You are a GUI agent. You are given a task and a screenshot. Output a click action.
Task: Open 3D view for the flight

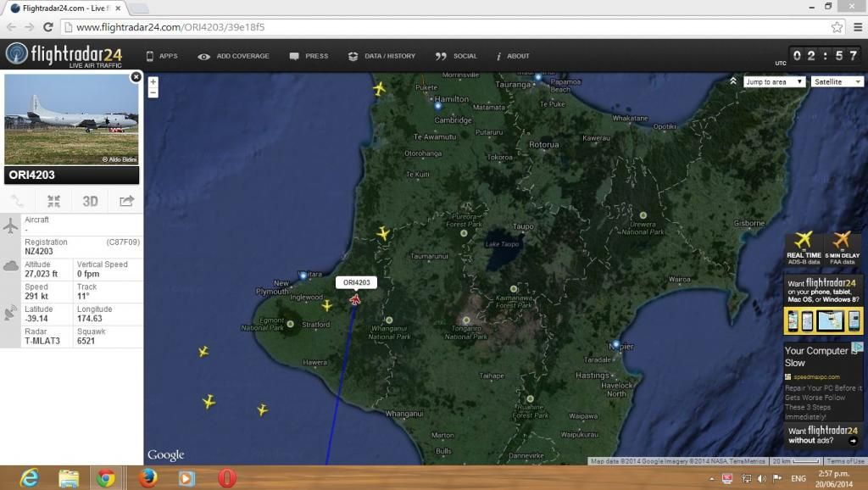tap(90, 201)
